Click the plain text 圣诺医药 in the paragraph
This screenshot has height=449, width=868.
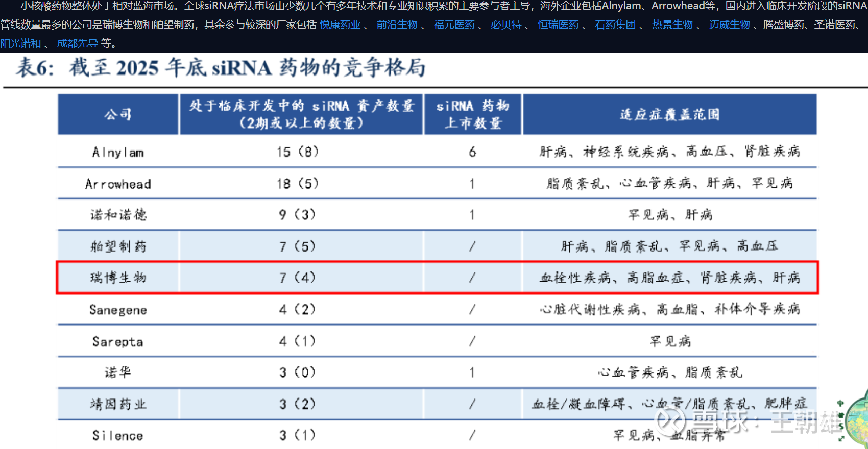[835, 24]
